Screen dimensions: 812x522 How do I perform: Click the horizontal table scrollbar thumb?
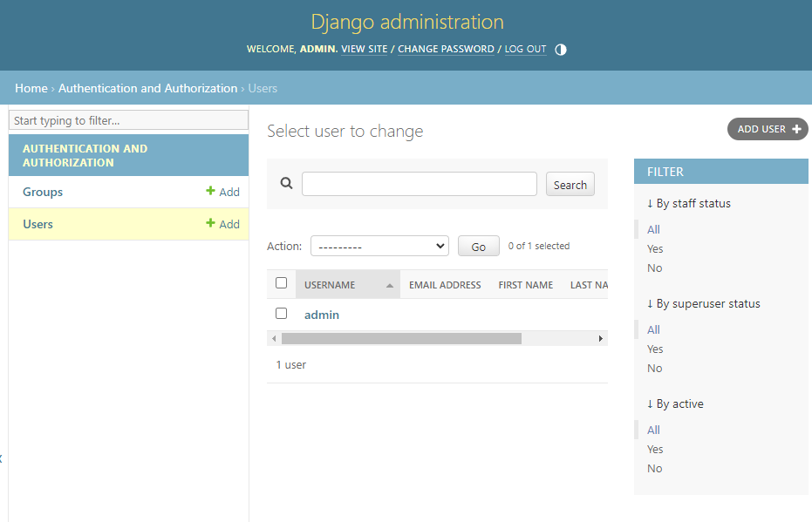coord(401,339)
